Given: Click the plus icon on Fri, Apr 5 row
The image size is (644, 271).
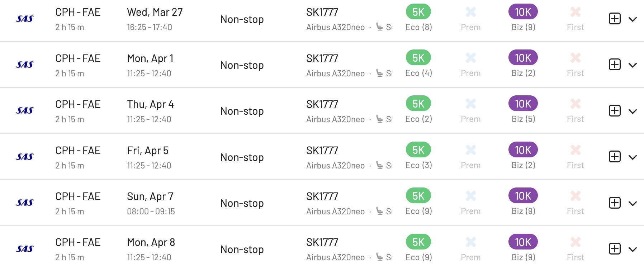Looking at the screenshot, I should 615,157.
